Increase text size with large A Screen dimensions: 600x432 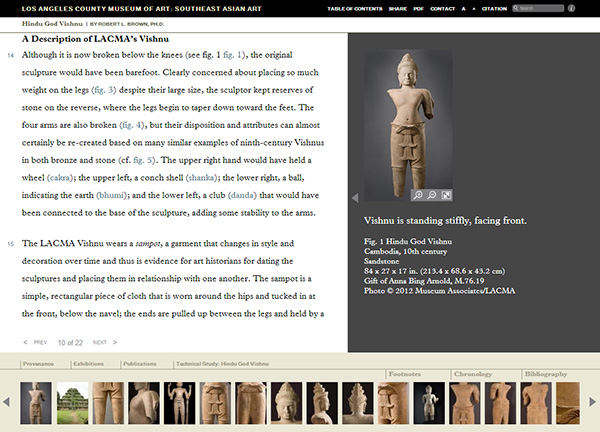(463, 8)
